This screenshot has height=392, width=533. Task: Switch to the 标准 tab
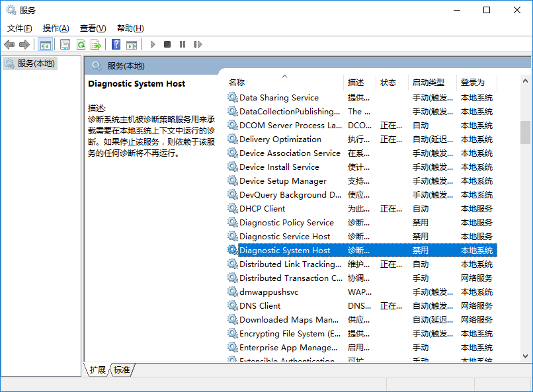tap(121, 370)
